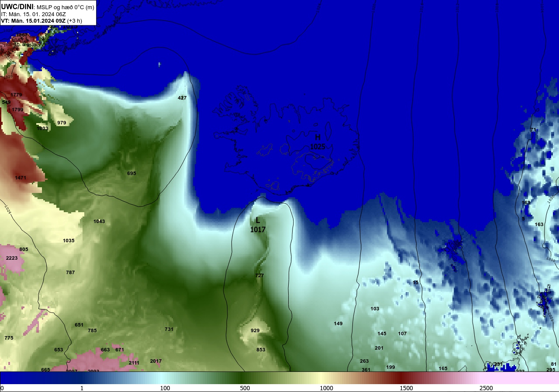Click the 231 height value
Image resolution: width=559 pixels, height=392 pixels.
tap(498, 364)
